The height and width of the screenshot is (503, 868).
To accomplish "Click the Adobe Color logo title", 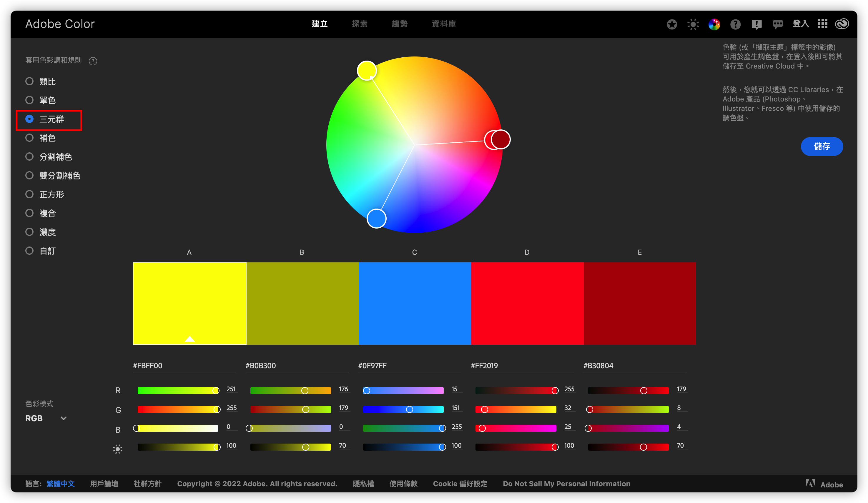I will 60,24.
